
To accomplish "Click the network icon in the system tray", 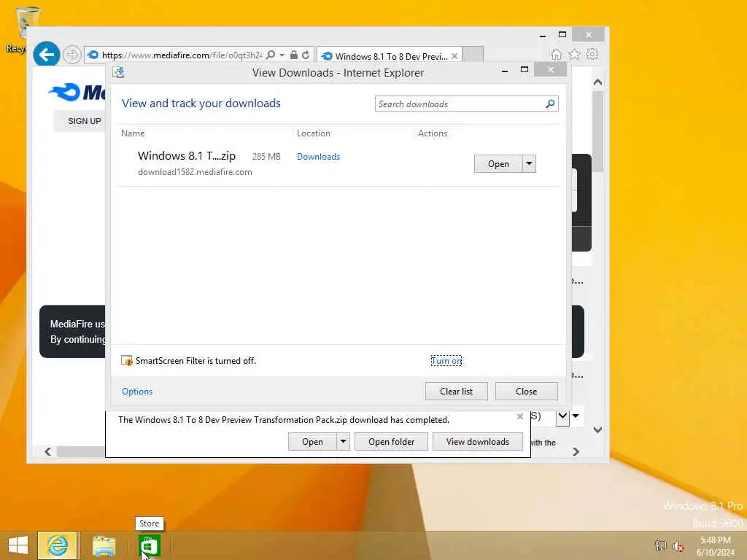I will click(660, 545).
